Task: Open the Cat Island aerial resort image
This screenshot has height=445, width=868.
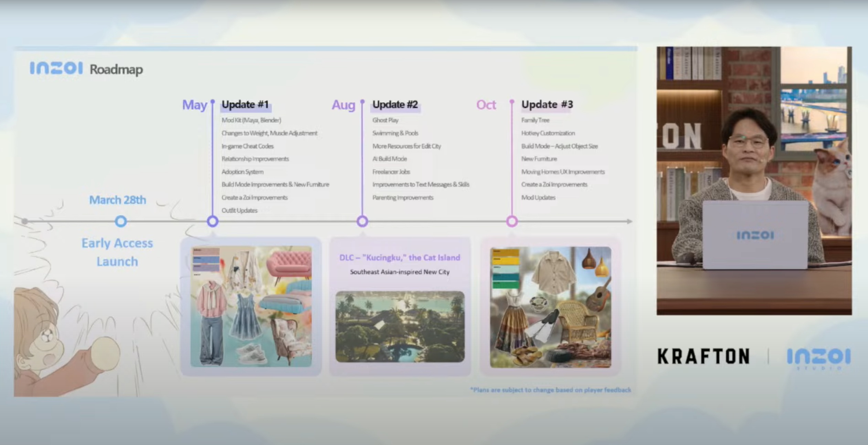Action: 400,327
